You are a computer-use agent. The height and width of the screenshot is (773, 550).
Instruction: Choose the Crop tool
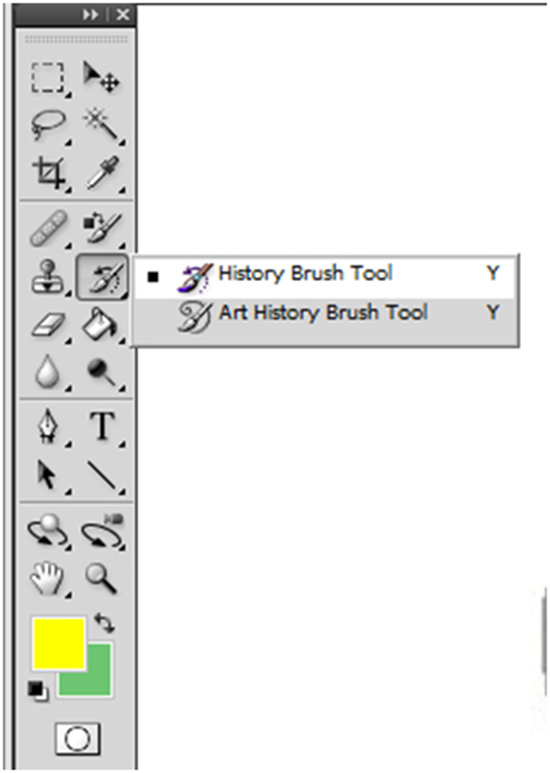[x=48, y=174]
